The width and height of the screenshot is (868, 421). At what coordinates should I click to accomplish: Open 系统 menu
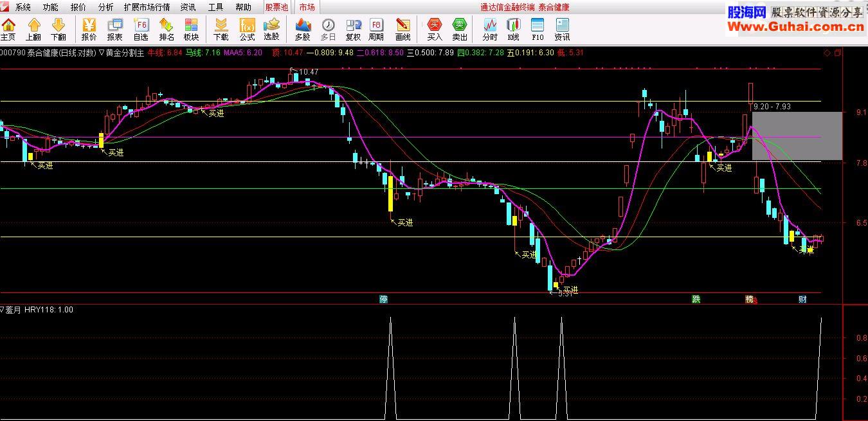tap(23, 7)
